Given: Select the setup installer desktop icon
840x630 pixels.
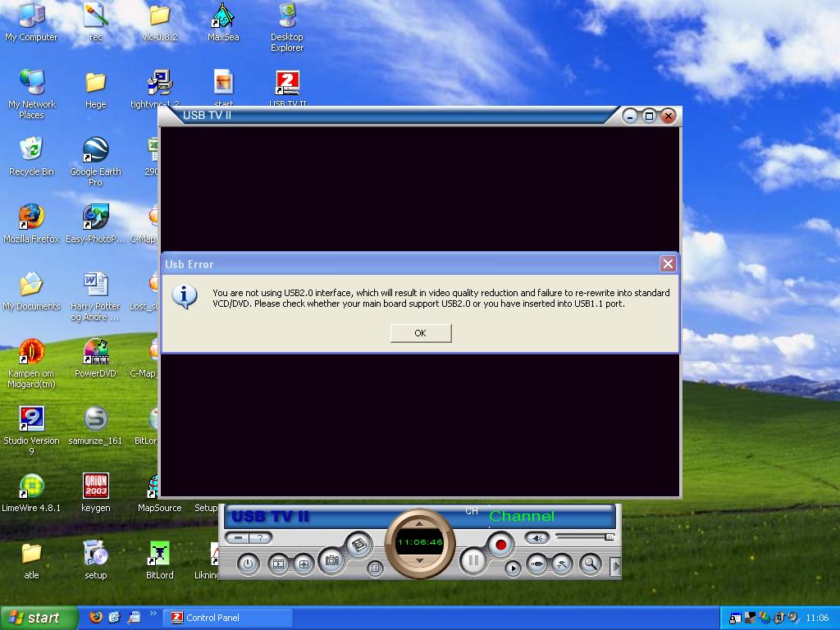Looking at the screenshot, I should tap(95, 559).
